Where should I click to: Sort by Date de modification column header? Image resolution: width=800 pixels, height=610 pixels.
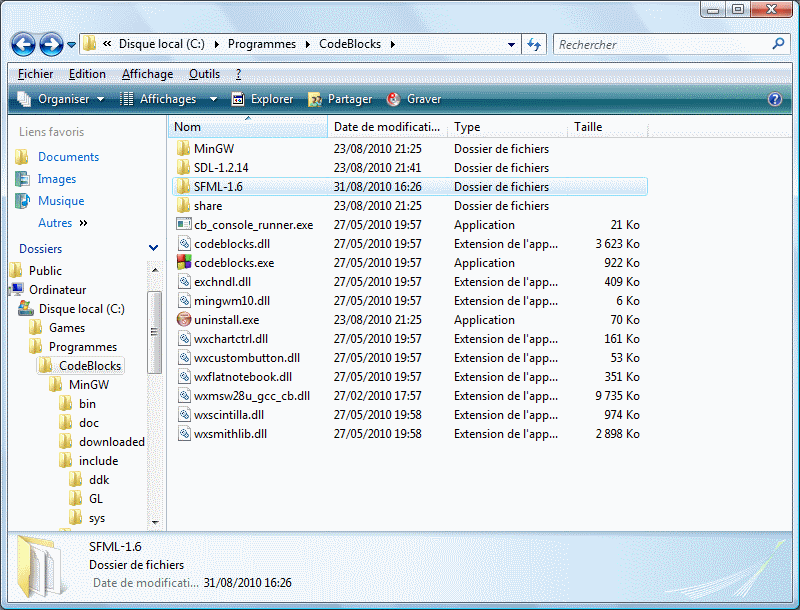point(387,127)
